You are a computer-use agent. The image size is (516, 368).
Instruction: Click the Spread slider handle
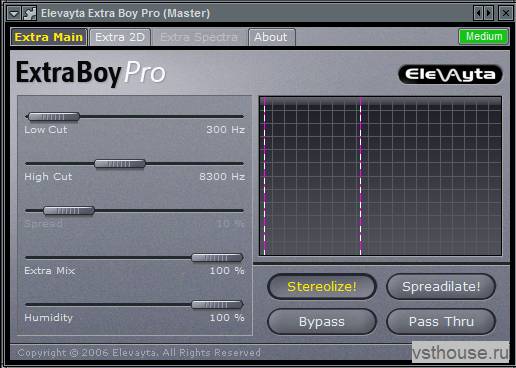(x=69, y=211)
